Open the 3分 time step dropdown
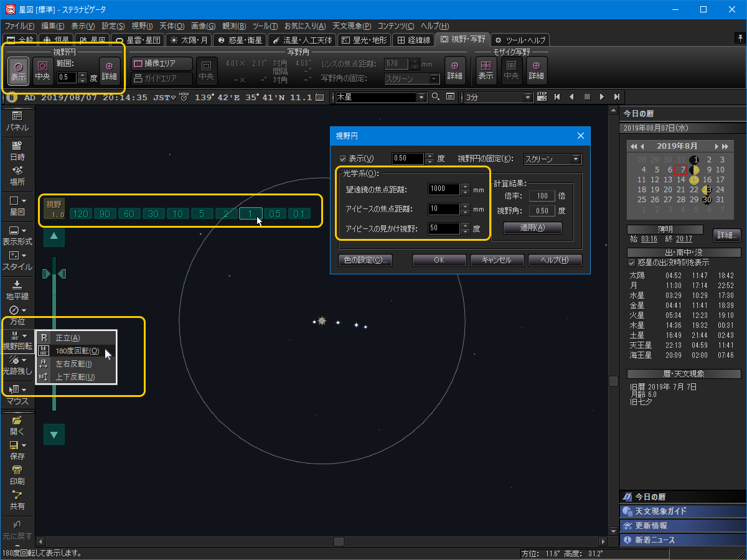 pos(529,97)
